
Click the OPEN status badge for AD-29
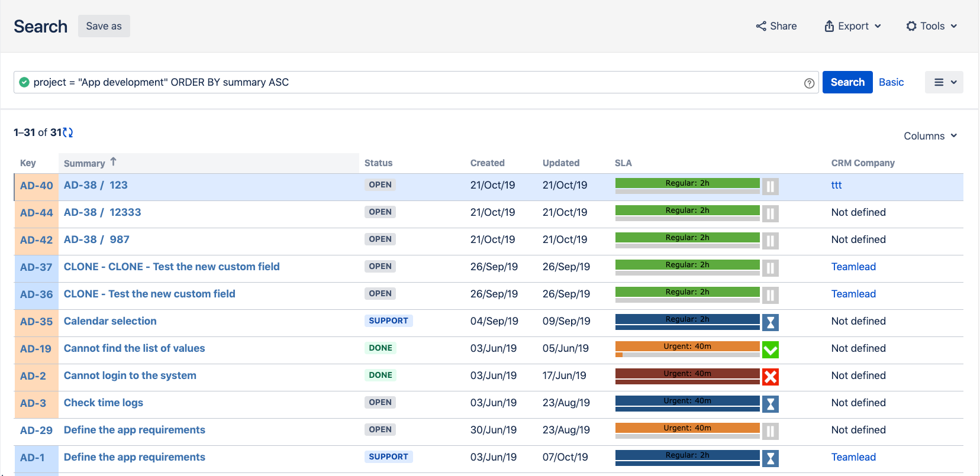(380, 429)
